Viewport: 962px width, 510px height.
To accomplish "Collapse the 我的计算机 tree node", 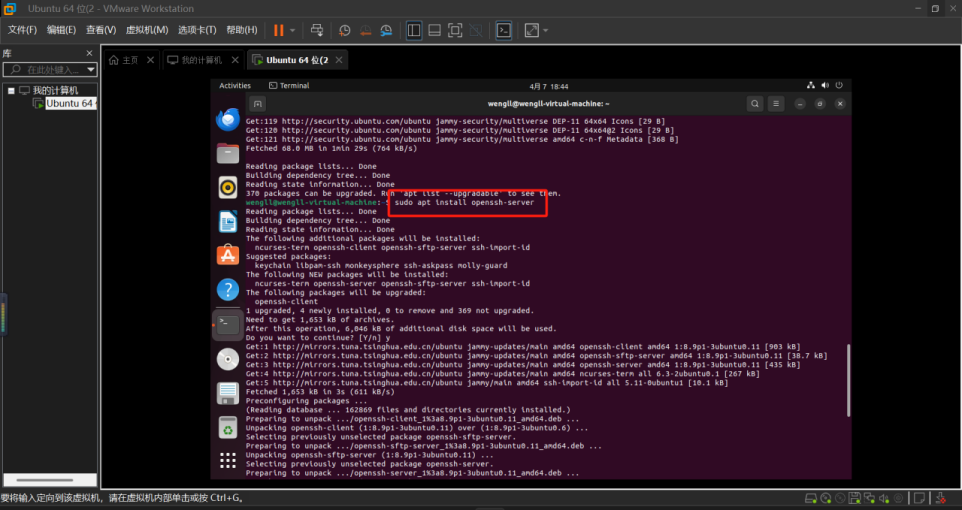I will coord(11,90).
